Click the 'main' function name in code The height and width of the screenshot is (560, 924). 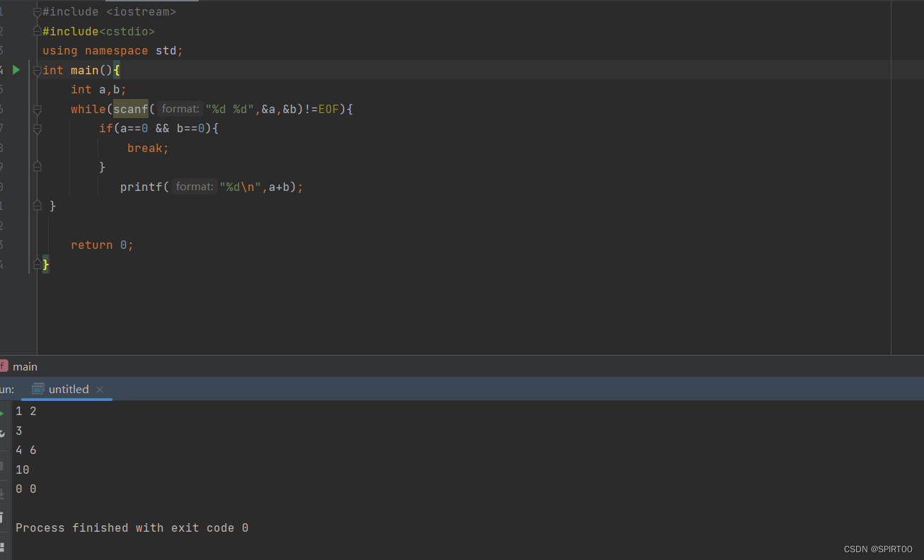point(85,70)
